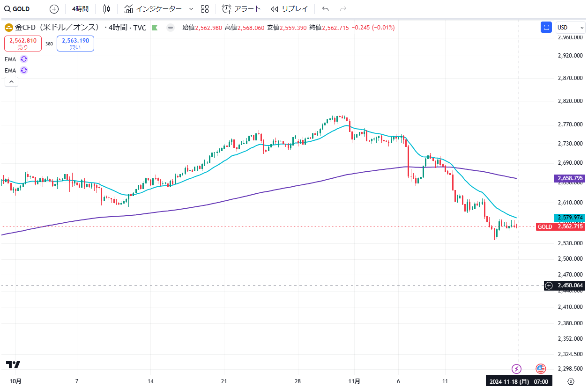Click the blue square icon beside USD
Image resolution: width=588 pixels, height=387 pixels.
click(546, 28)
